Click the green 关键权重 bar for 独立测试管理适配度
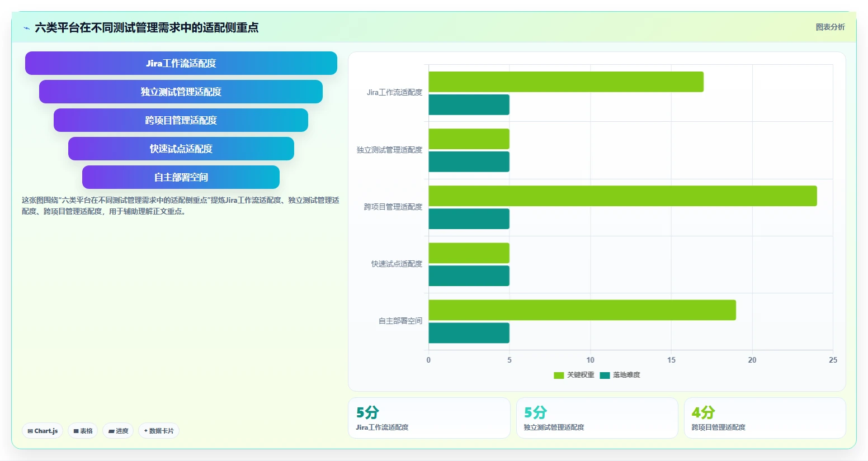This screenshot has width=868, height=461. tap(469, 139)
